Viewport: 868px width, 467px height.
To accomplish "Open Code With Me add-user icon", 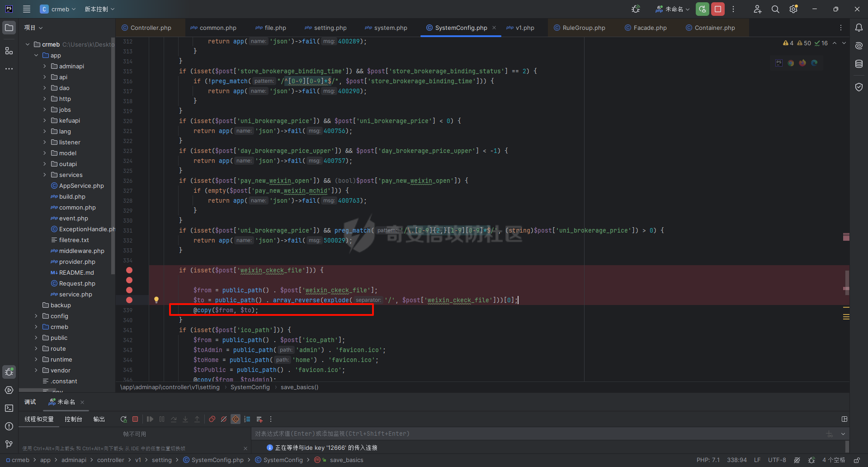I will (x=758, y=9).
